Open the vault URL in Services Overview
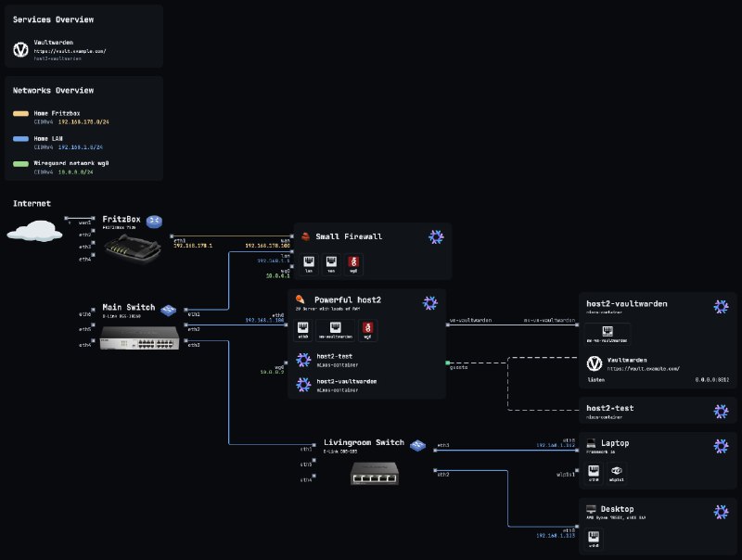This screenshot has height=560, width=742. [70, 51]
